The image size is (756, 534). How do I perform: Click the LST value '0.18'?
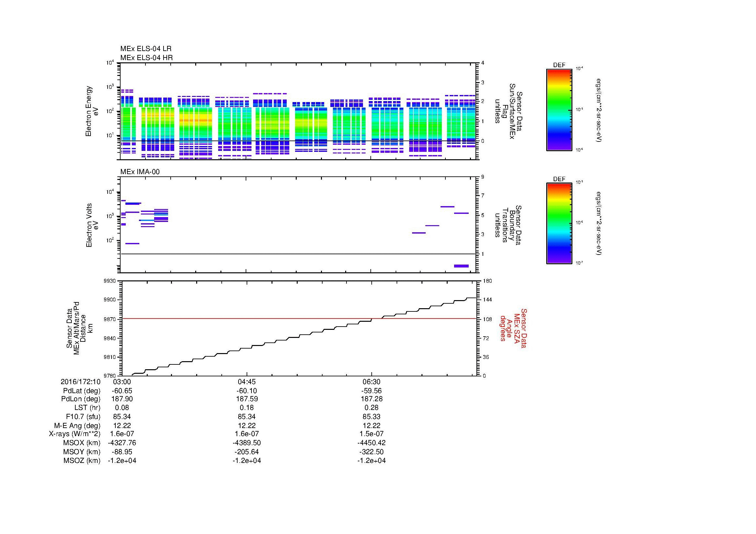[x=247, y=408]
